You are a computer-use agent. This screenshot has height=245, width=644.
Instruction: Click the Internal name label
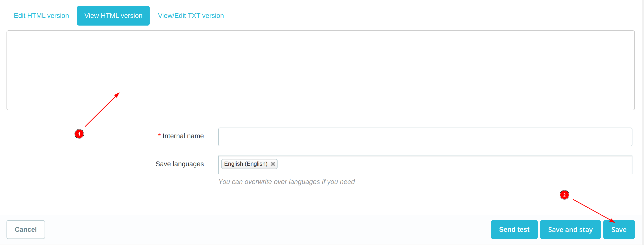(x=183, y=136)
